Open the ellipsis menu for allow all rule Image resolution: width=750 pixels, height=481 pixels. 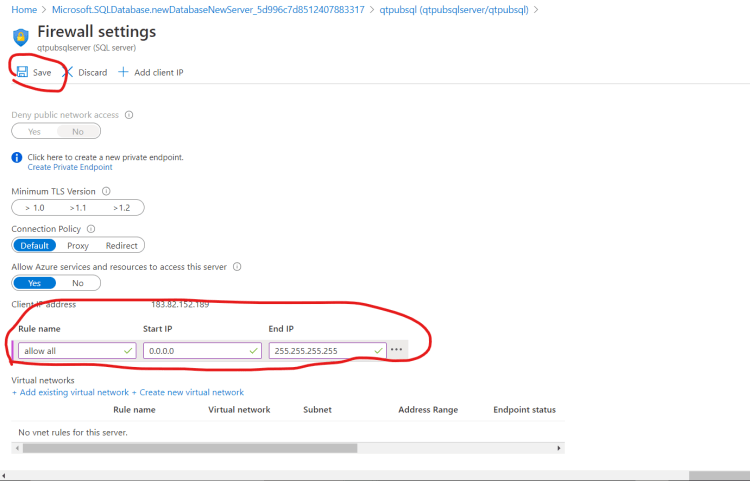click(x=397, y=350)
